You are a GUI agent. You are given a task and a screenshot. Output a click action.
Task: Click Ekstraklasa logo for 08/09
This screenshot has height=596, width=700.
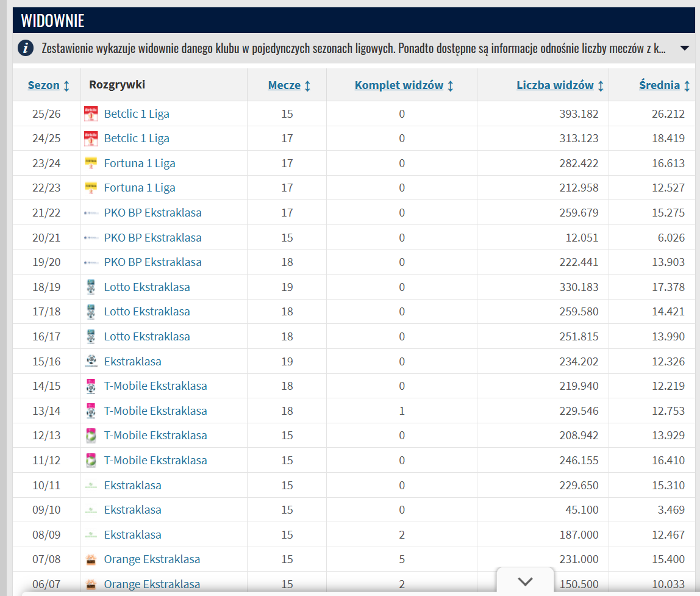[91, 535]
